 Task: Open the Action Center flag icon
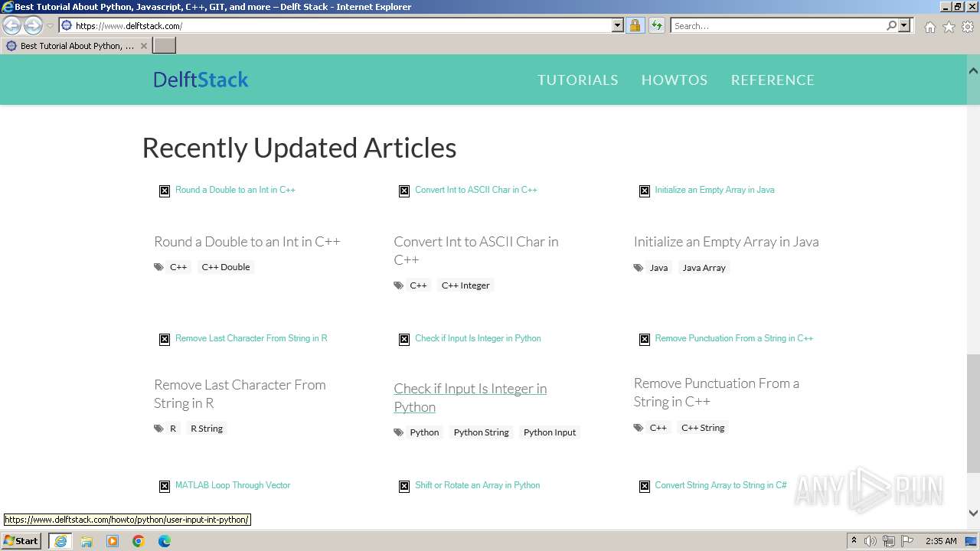907,541
